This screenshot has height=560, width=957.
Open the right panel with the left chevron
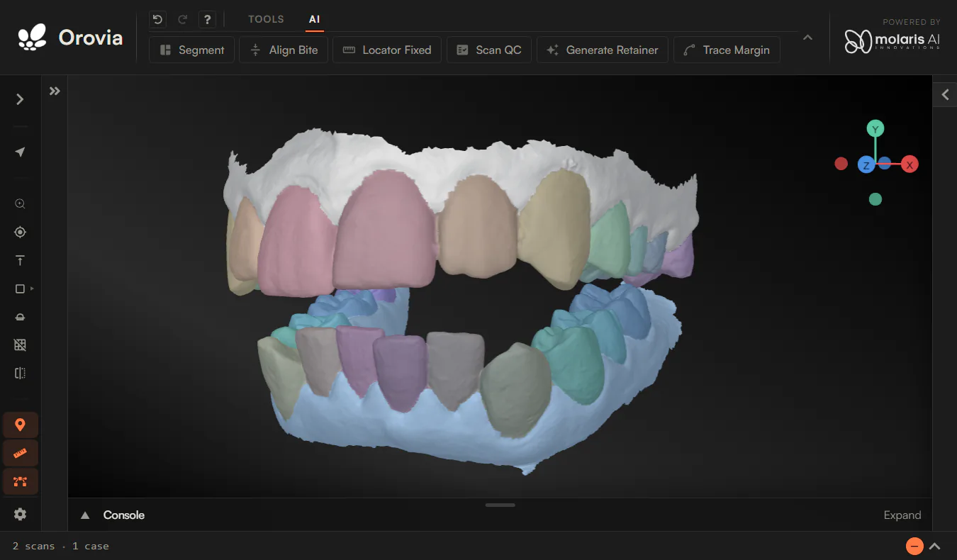(x=945, y=94)
